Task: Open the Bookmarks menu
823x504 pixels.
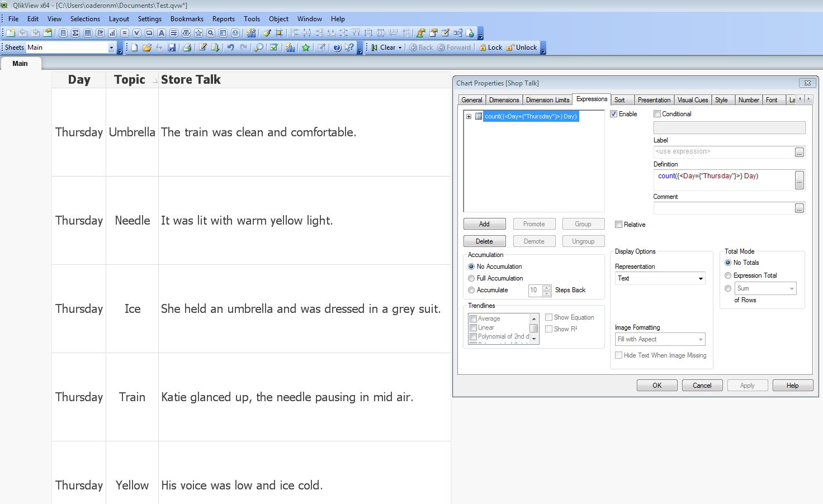Action: point(187,18)
